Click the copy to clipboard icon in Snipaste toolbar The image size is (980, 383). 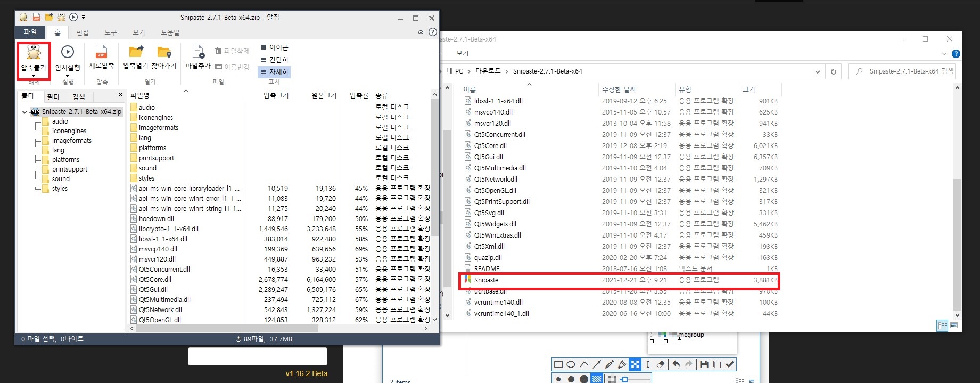coord(717,364)
